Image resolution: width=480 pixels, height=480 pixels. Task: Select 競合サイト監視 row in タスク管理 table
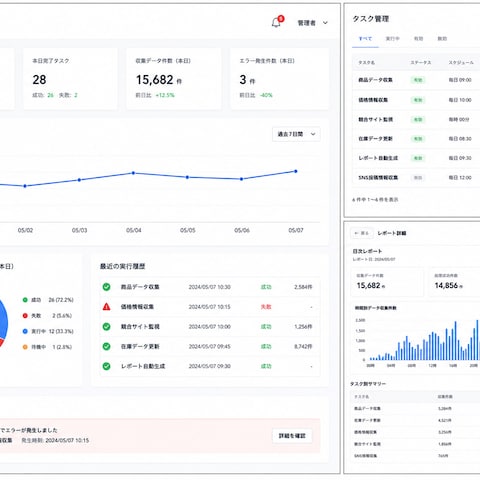tap(416, 119)
